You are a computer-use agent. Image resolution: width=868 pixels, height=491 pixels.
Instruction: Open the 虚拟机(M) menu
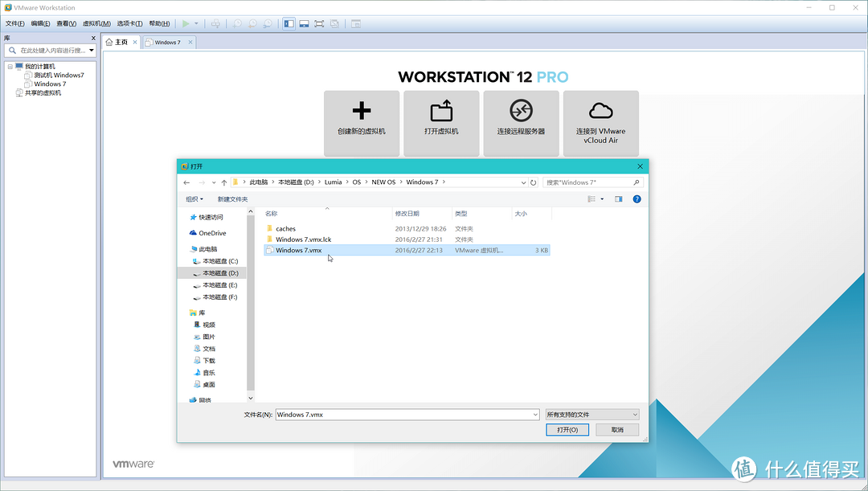pos(96,23)
